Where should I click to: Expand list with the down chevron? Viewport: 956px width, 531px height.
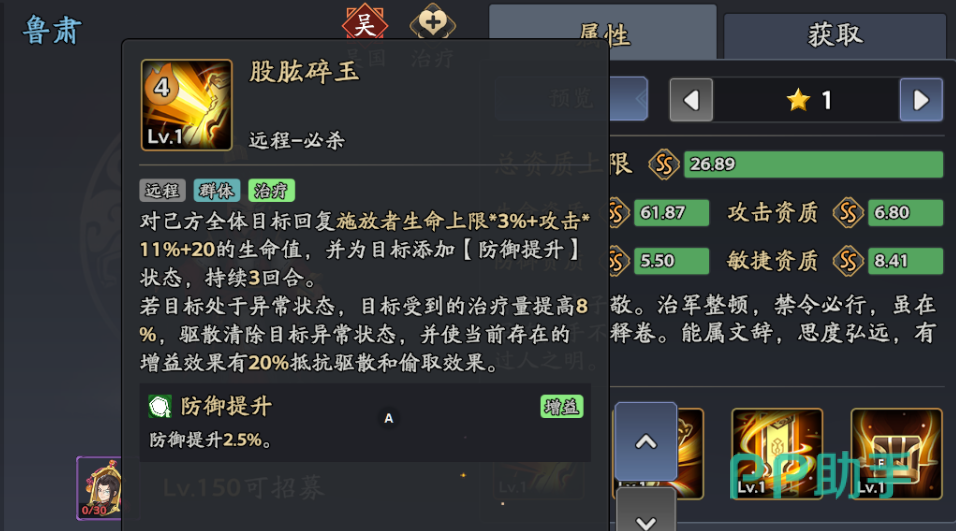(x=646, y=512)
